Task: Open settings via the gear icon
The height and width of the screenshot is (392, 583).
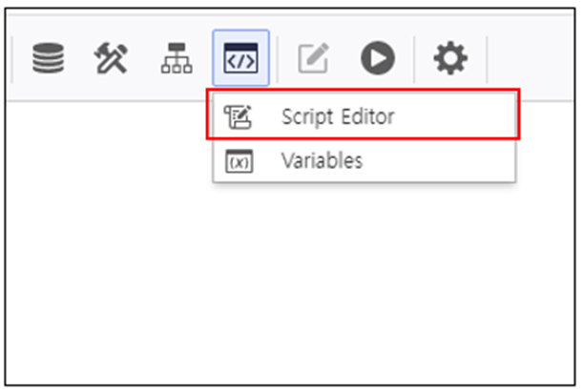Action: (x=450, y=58)
